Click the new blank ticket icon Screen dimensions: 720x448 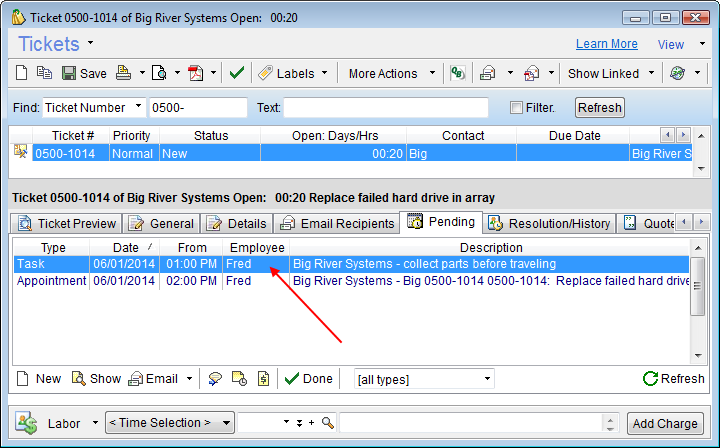(x=23, y=73)
